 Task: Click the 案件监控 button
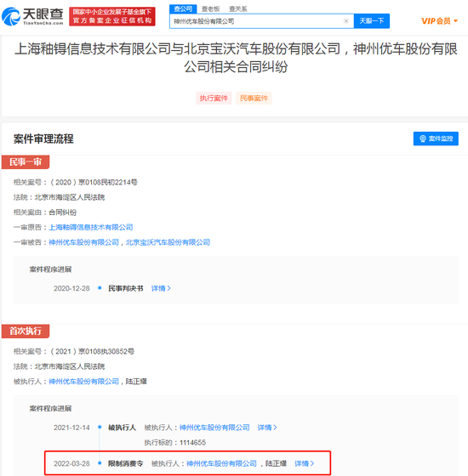coord(436,139)
